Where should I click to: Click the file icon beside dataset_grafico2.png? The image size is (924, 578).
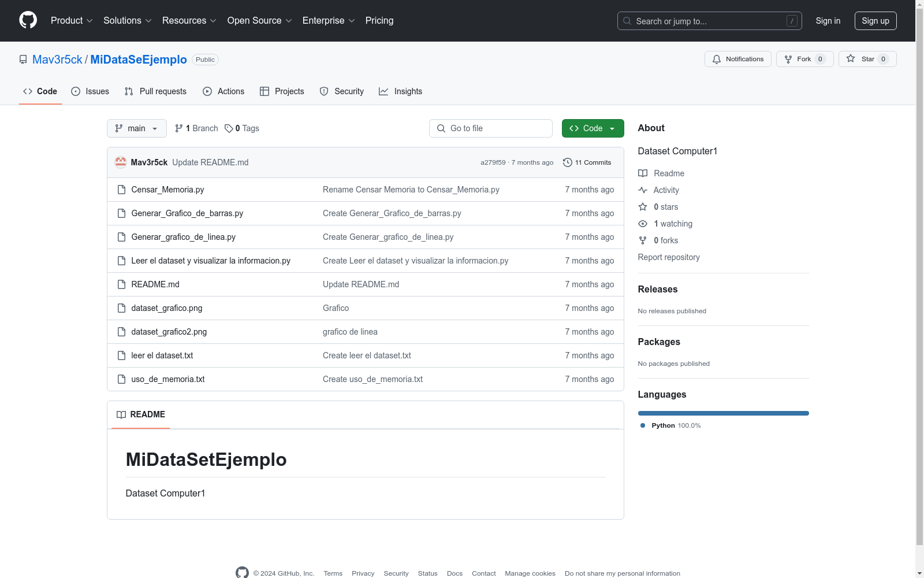(x=121, y=332)
